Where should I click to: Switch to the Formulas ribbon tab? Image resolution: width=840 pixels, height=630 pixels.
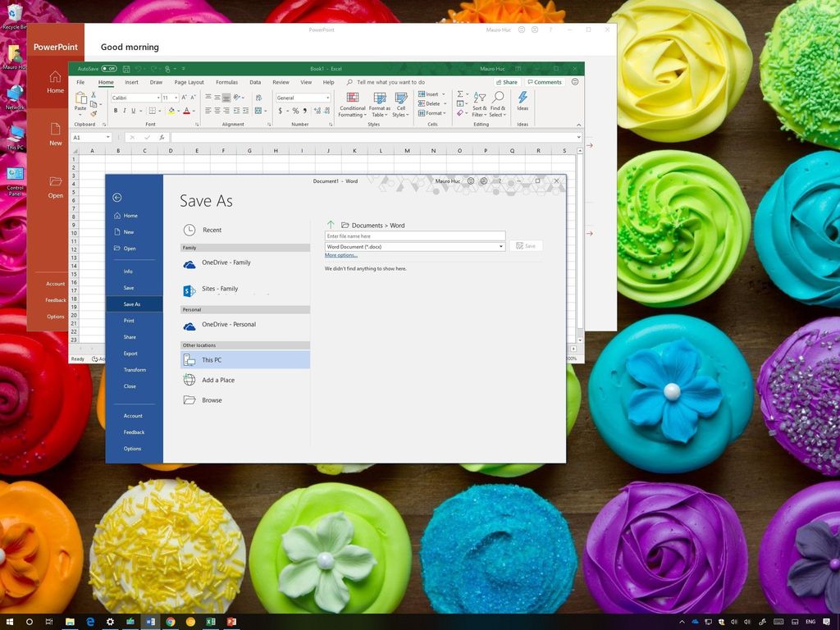226,82
